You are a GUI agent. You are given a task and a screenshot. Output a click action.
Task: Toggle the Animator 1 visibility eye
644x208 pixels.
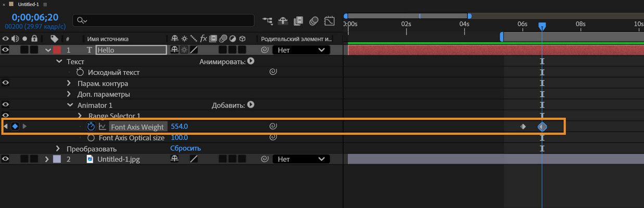[x=6, y=105]
